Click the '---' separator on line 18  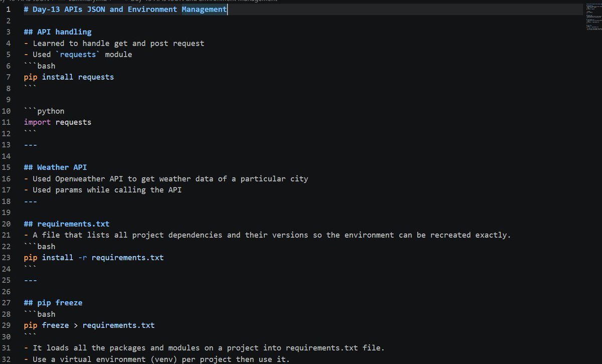[x=30, y=201]
